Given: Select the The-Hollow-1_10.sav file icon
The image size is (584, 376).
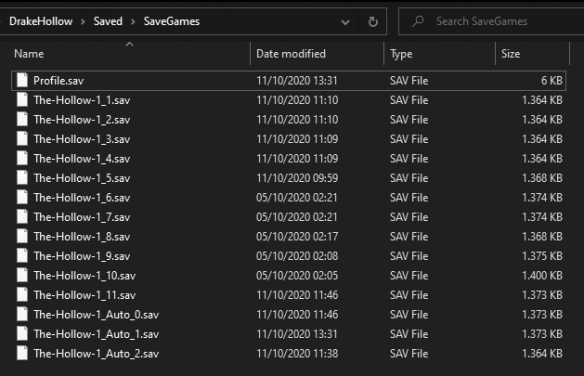Looking at the screenshot, I should pos(22,275).
